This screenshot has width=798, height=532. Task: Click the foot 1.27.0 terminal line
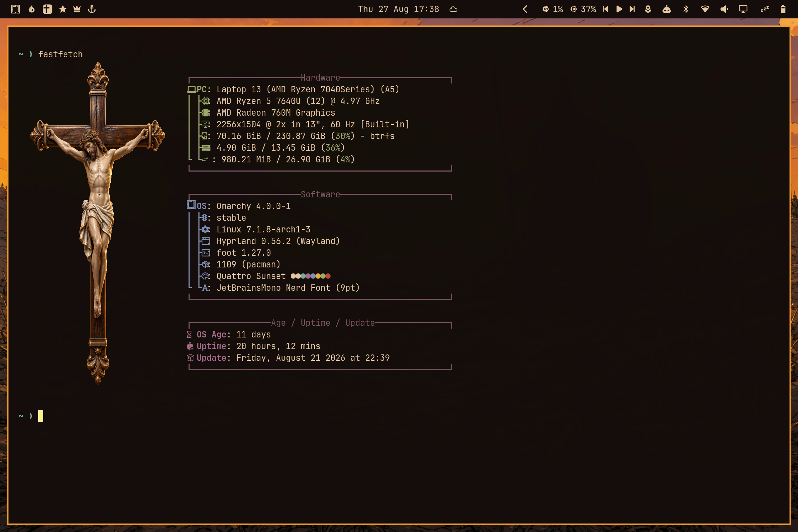point(235,253)
